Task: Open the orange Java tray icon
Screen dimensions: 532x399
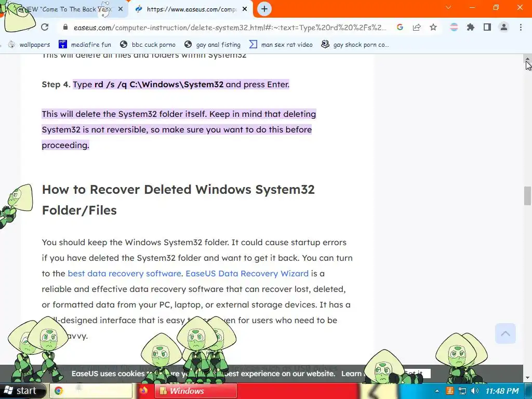Action: point(450,391)
